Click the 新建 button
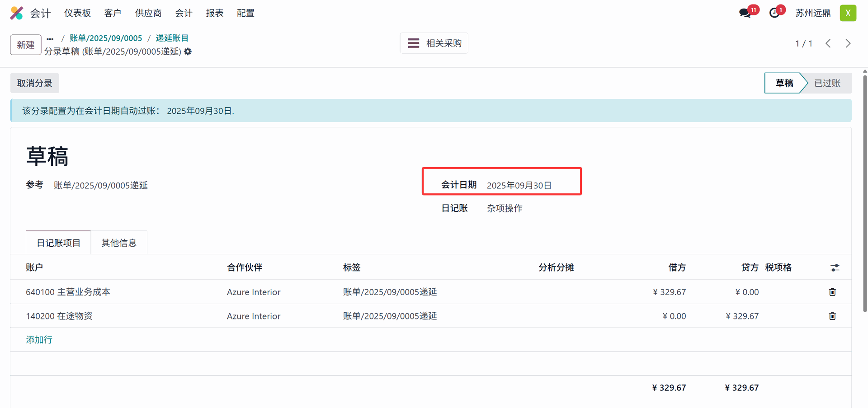 [26, 45]
